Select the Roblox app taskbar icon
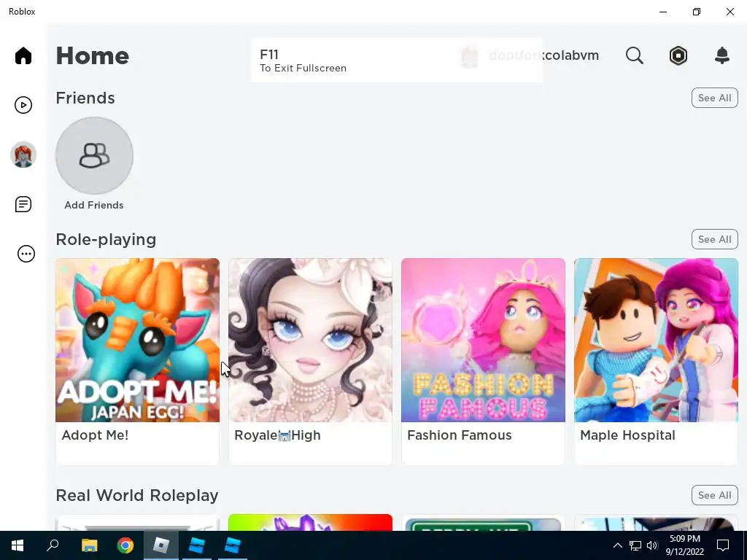 pos(161,545)
